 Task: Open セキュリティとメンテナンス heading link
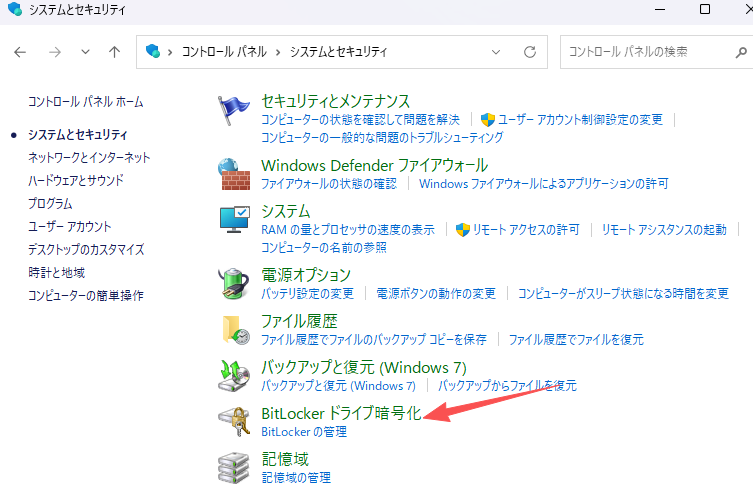(x=335, y=101)
